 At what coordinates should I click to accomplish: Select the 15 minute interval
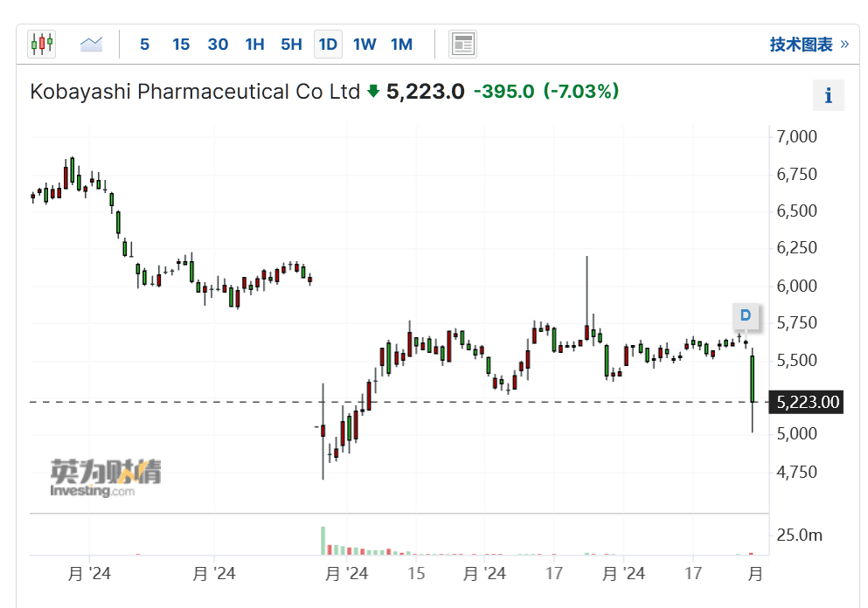(181, 44)
